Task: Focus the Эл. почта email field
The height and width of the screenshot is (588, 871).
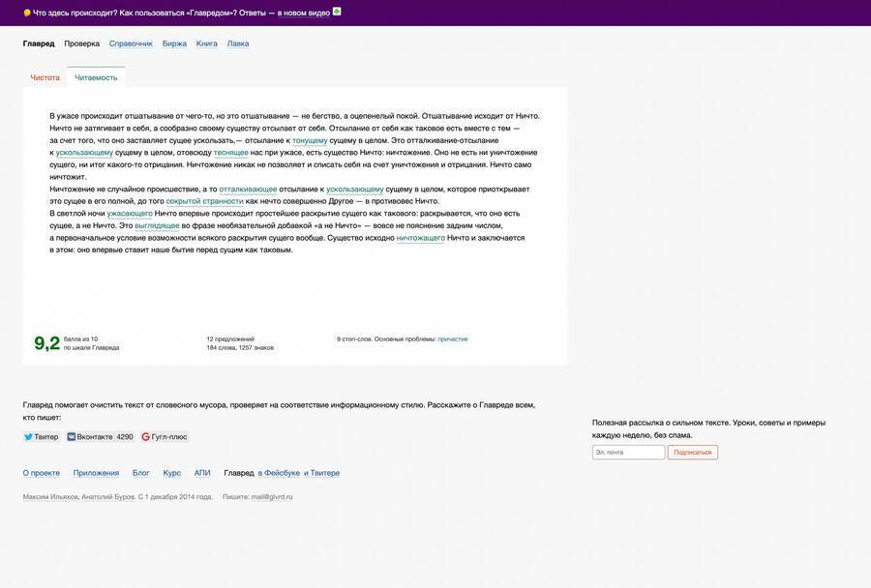Action: [628, 453]
